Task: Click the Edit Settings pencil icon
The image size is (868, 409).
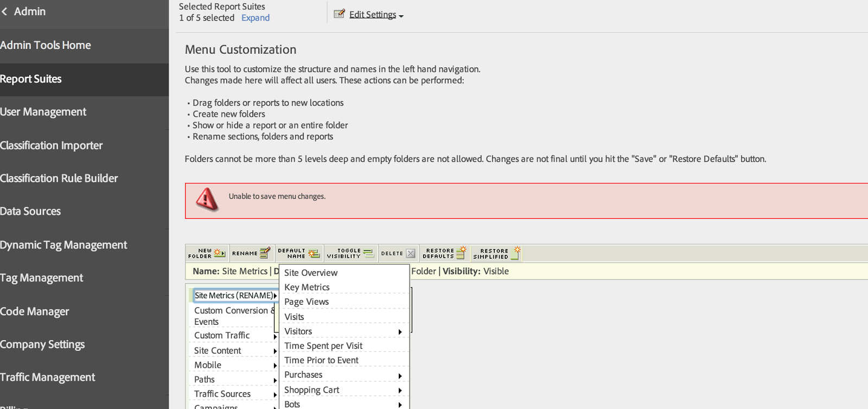Action: 339,14
